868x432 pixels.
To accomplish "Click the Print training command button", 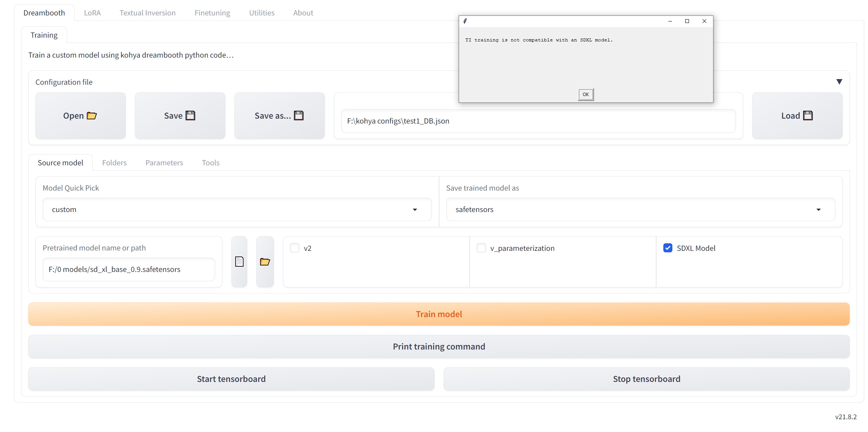I will click(439, 347).
